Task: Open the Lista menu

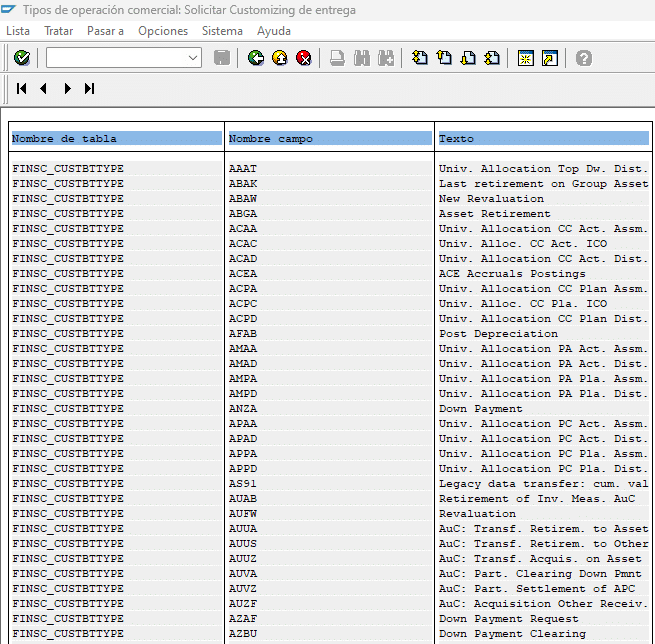Action: point(18,31)
